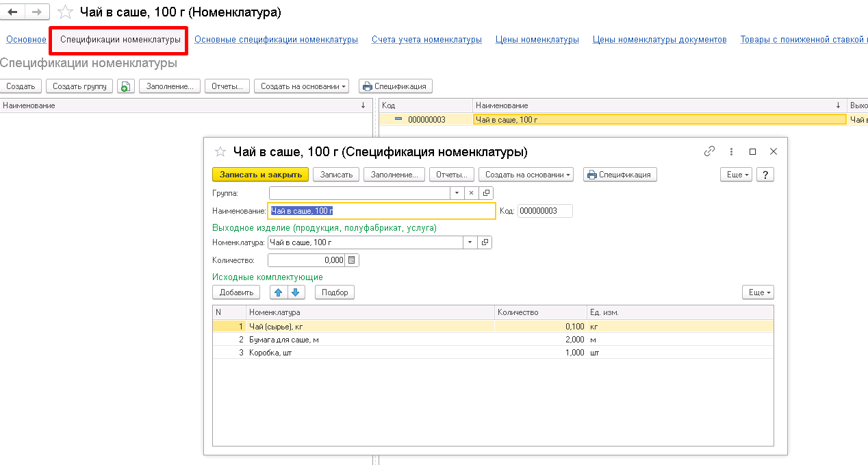The height and width of the screenshot is (465, 868).
Task: Copy link to specification with chain icon
Action: [710, 151]
